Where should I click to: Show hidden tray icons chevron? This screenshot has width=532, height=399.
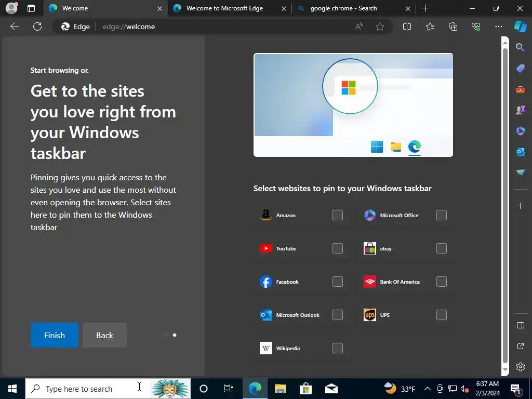[428, 389]
